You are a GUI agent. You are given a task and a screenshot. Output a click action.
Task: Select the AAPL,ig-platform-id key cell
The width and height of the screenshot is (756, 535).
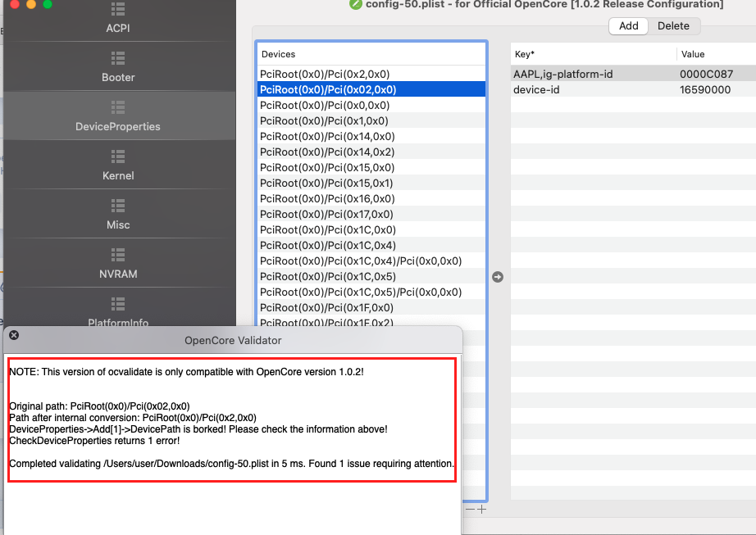[x=562, y=74]
